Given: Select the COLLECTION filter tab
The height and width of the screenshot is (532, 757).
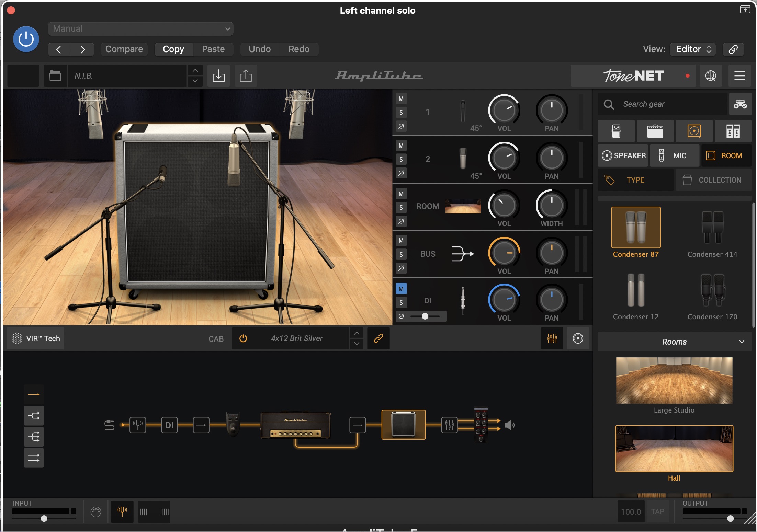Looking at the screenshot, I should (713, 180).
